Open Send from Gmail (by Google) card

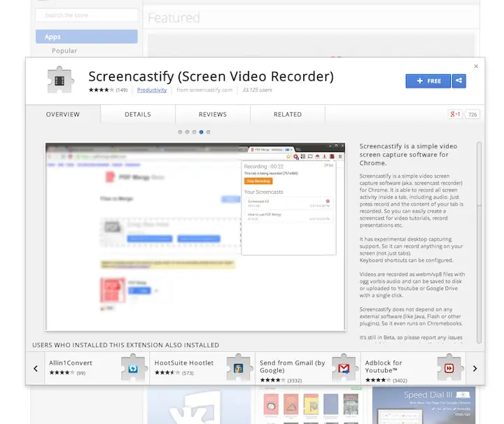[308, 369]
